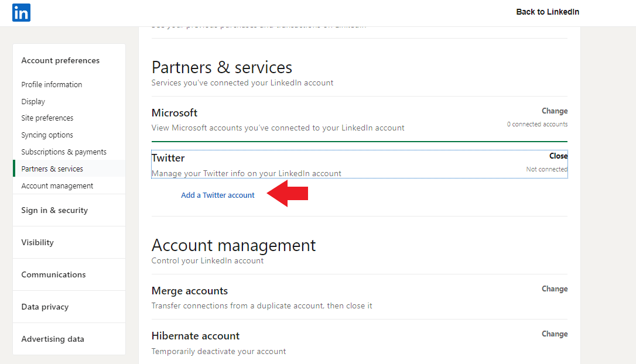Open Subscriptions & payments section
Viewport: 636px width, 364px height.
point(64,152)
